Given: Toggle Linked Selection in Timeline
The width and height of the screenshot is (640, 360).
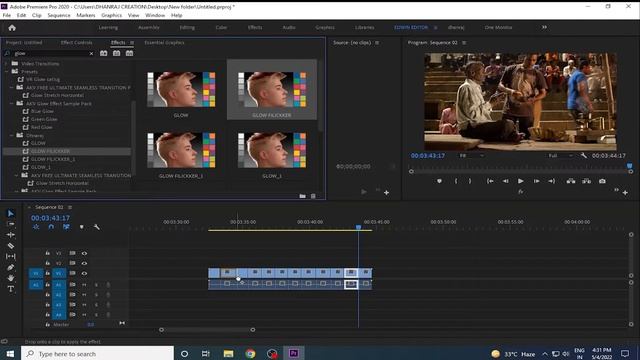Looking at the screenshot, I should coord(66,227).
